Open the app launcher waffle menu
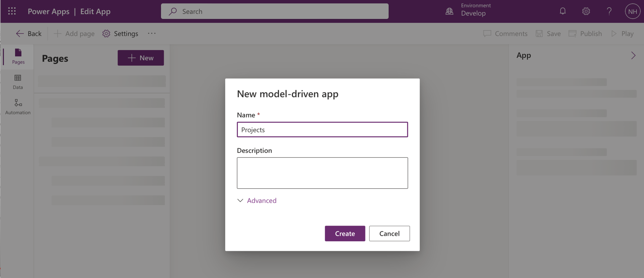Viewport: 644px width, 278px height. (12, 11)
